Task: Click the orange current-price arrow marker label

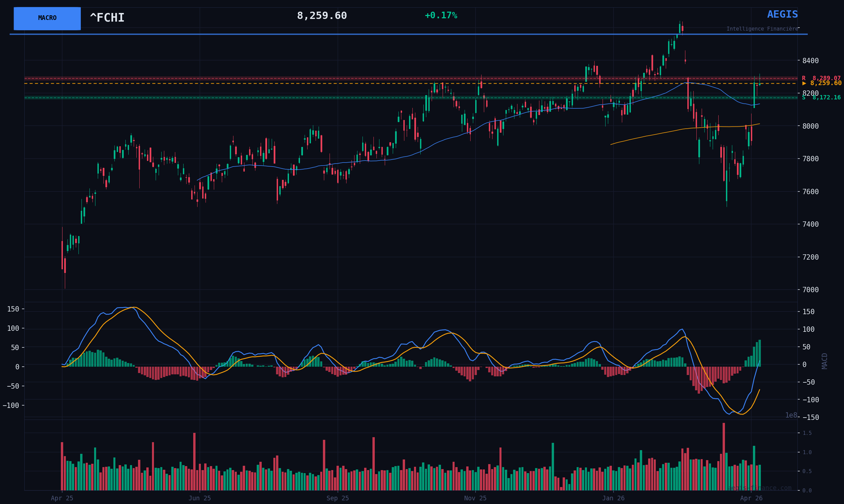Action: coord(822,83)
